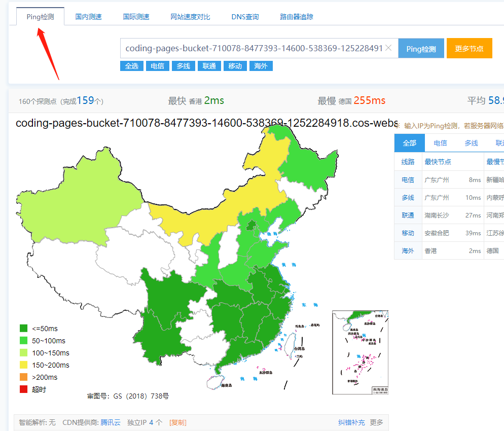The height and width of the screenshot is (431, 504).
Task: Click the 腾讯云 CDN provider link
Action: pos(111,422)
